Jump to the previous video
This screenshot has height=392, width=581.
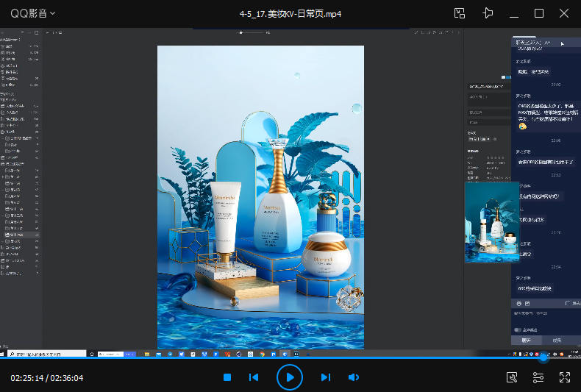click(254, 377)
